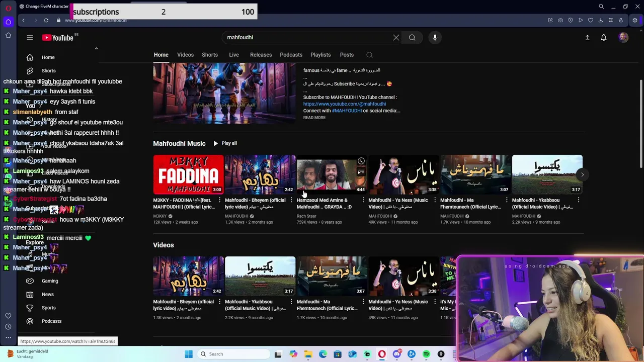Add Hamzaoui video to Watch later

(361, 161)
